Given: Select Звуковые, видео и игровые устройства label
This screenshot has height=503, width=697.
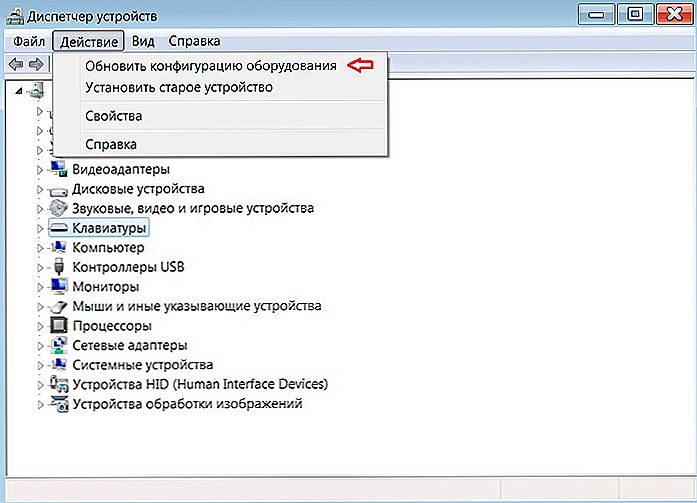Looking at the screenshot, I should coord(193,208).
